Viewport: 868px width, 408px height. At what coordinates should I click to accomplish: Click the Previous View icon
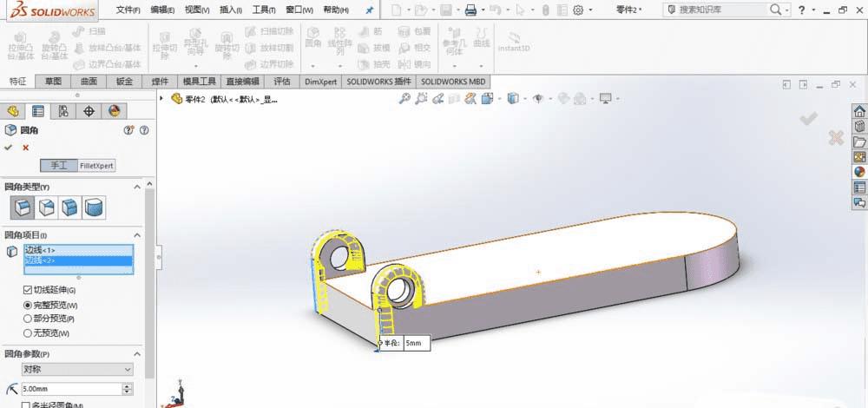click(x=437, y=99)
